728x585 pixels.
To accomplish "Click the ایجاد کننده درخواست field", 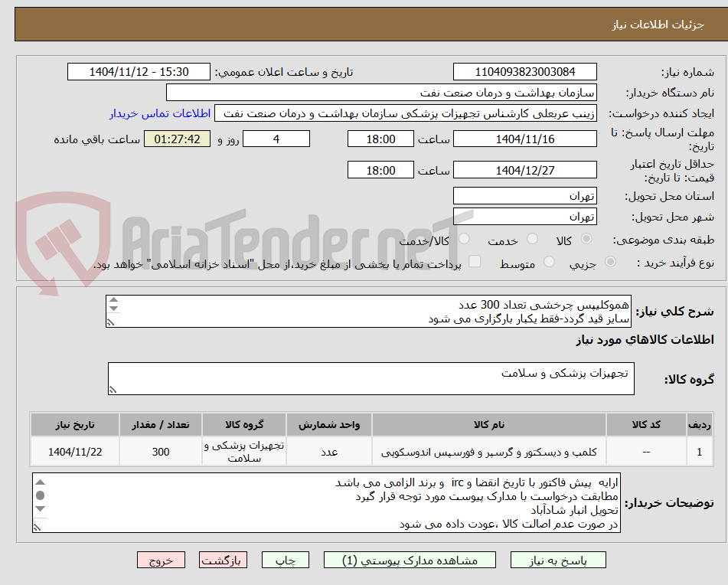I will 405,114.
